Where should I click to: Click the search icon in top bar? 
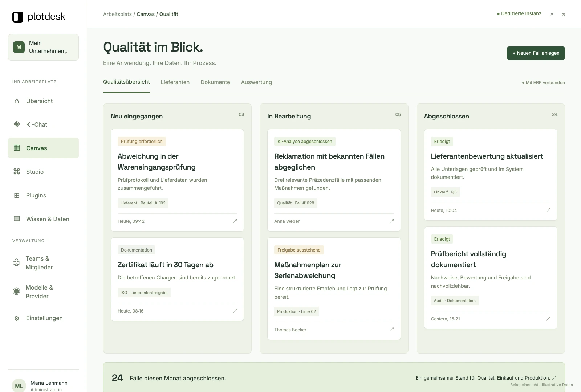tap(552, 14)
